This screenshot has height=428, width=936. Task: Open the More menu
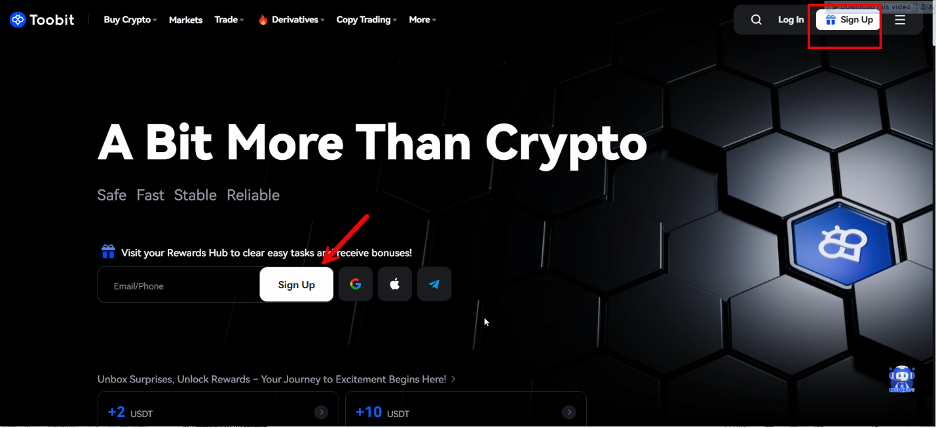422,20
